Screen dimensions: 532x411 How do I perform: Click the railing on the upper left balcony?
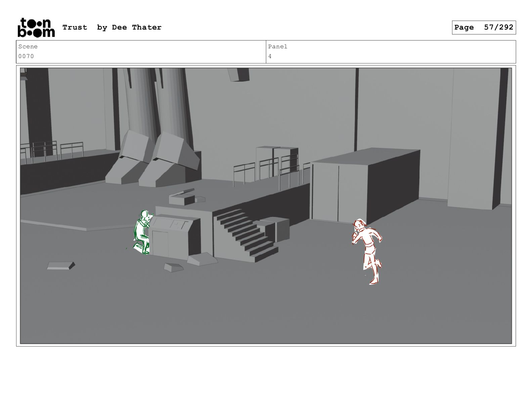[50, 149]
